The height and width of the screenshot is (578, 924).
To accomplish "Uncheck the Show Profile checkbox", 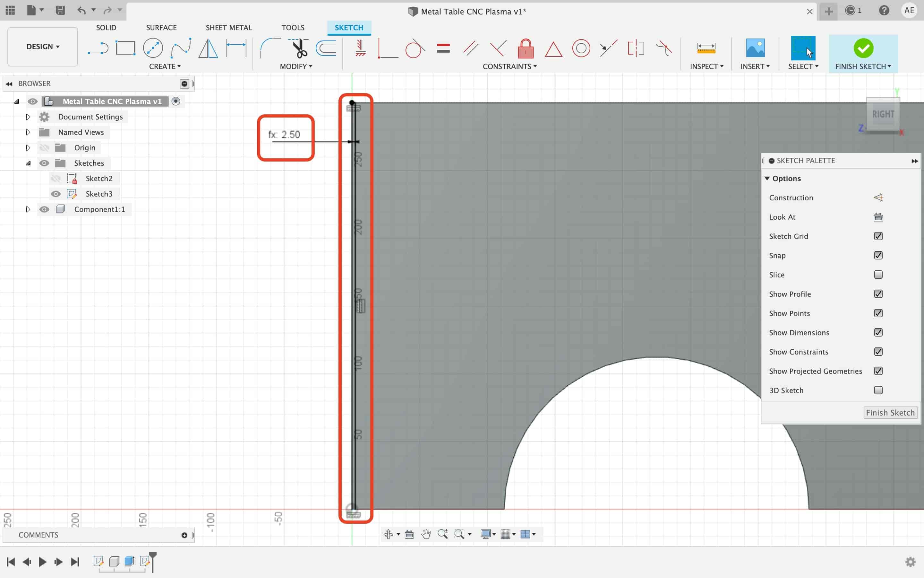I will 878,294.
